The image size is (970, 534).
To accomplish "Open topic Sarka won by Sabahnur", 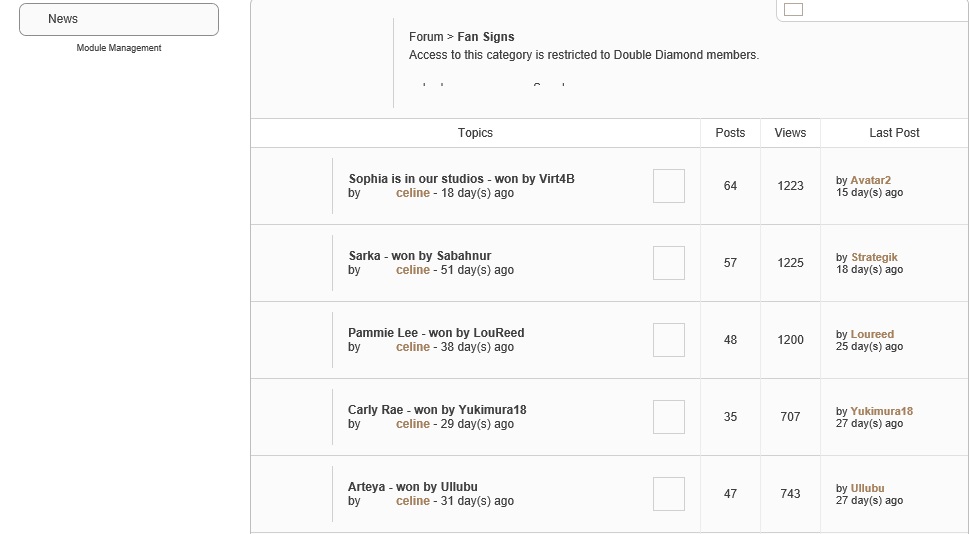I will point(420,256).
